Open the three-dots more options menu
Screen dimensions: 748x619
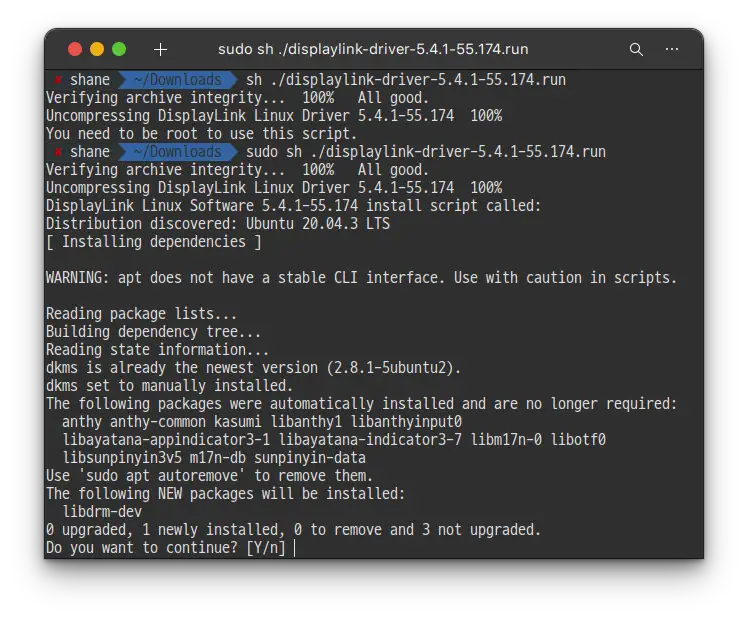point(672,49)
